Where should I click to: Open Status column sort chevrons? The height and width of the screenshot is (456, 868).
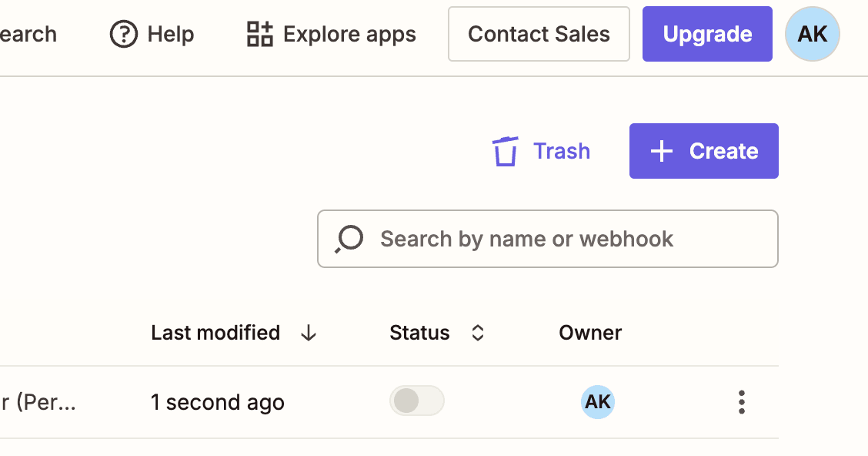click(x=477, y=333)
